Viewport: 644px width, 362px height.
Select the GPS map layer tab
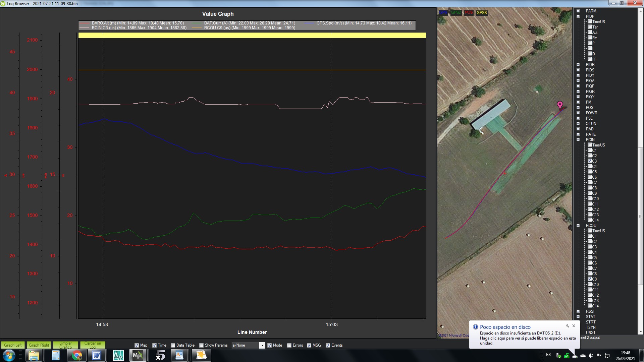coord(443,13)
